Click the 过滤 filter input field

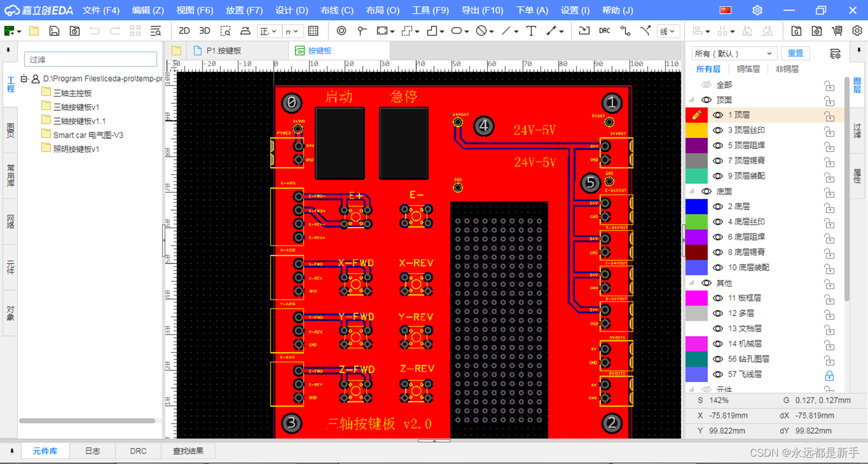tap(90, 59)
